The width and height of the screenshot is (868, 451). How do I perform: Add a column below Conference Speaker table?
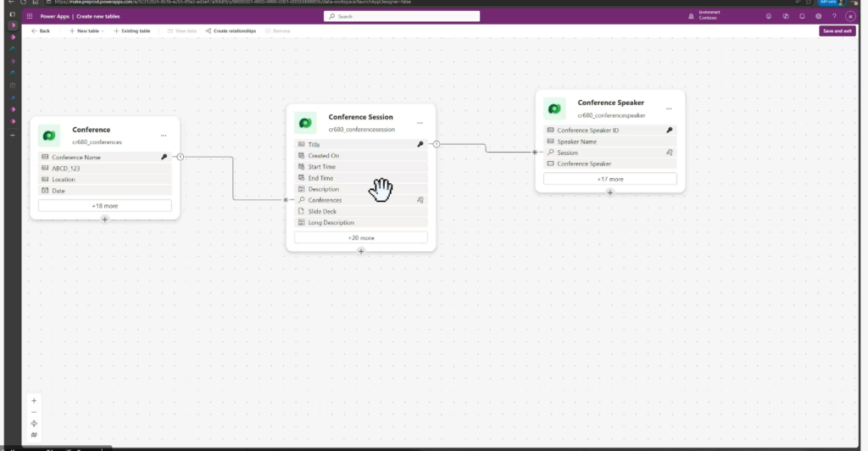click(x=610, y=192)
